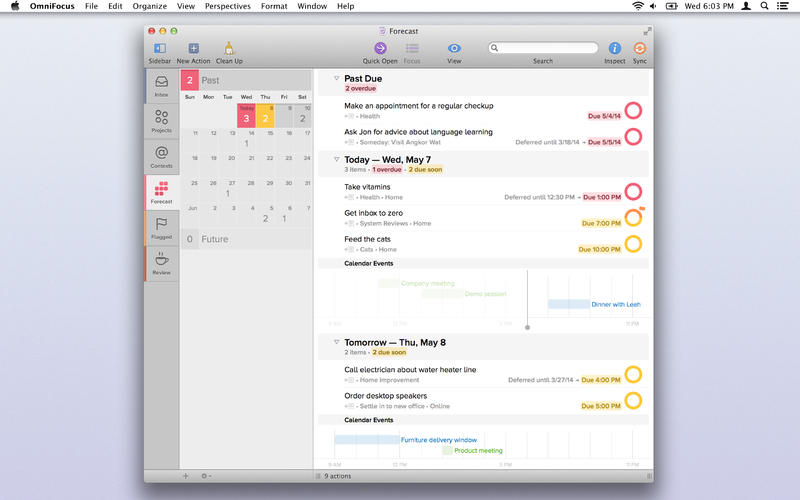Open the Flagged perspective
Image resolution: width=800 pixels, height=500 pixels.
coord(162,228)
